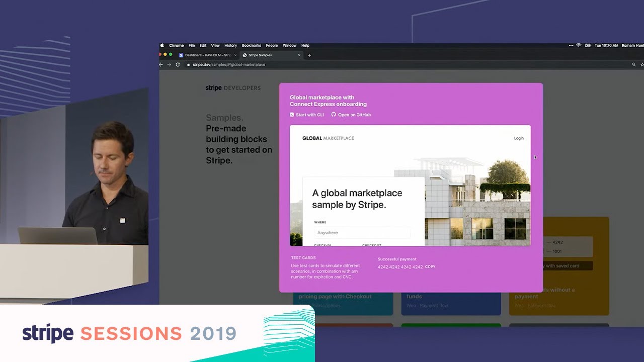The width and height of the screenshot is (644, 362).
Task: Close the Dashboard – KAVHOLM tab
Action: pyautogui.click(x=235, y=55)
